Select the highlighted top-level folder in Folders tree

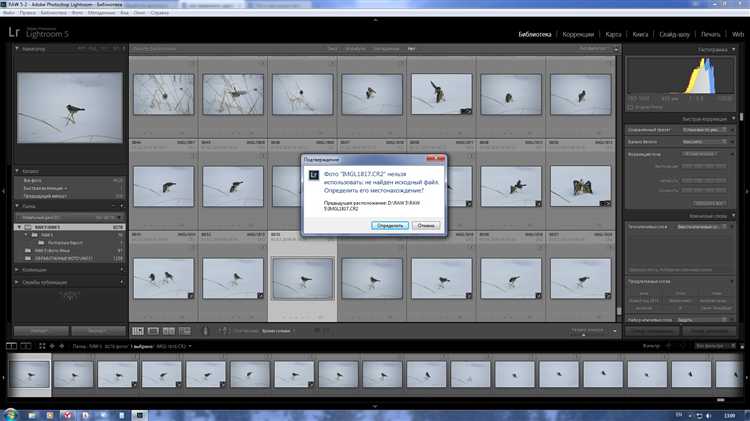70,227
